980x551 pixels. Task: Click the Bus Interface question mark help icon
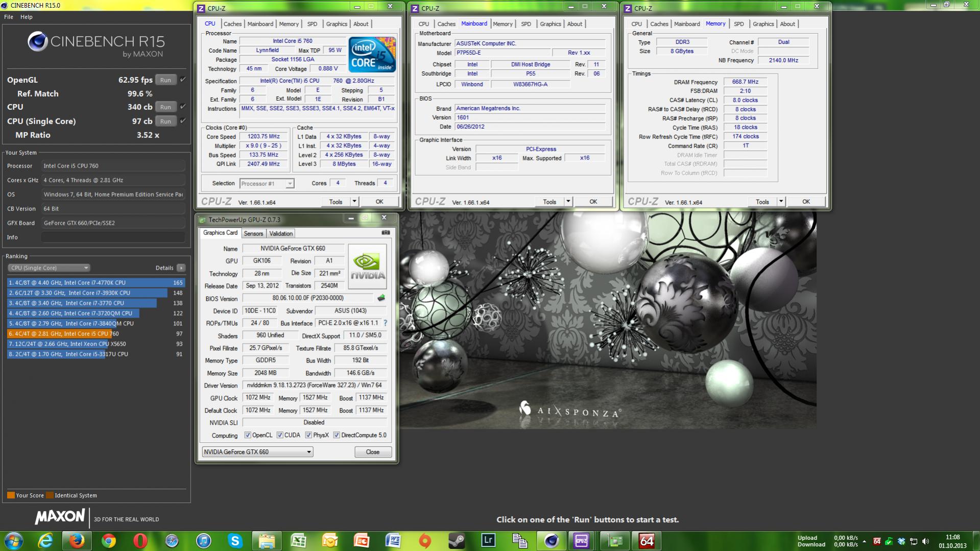pos(385,323)
